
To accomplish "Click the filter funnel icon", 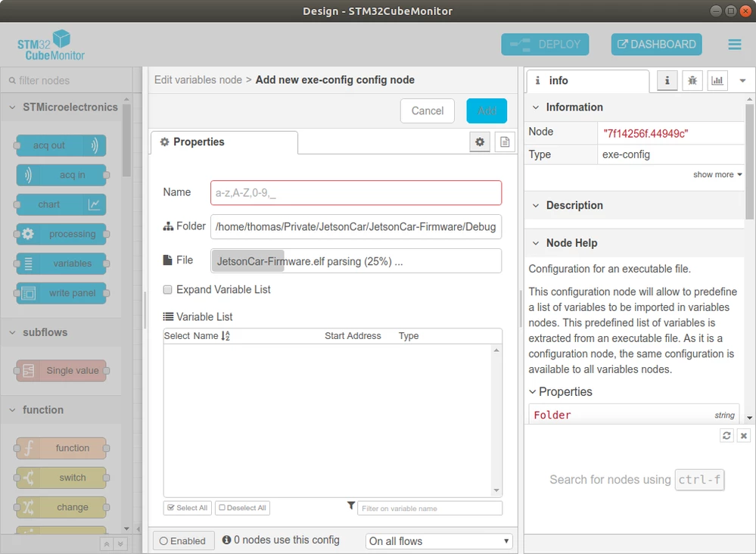I will click(x=351, y=506).
